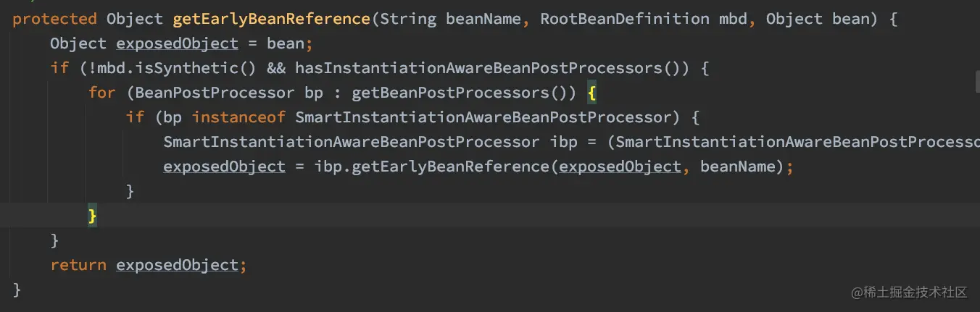Click the instanceof keyword
The width and height of the screenshot is (980, 312).
[239, 117]
